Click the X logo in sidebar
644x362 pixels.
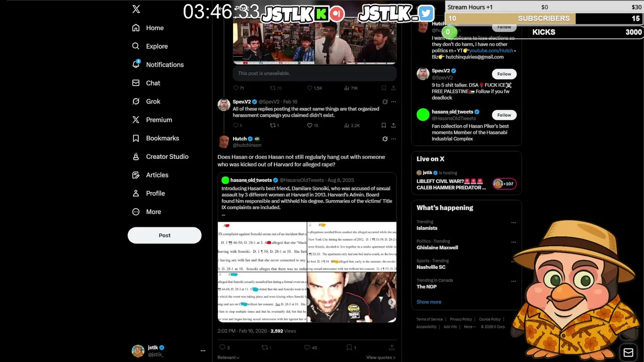coord(136,9)
